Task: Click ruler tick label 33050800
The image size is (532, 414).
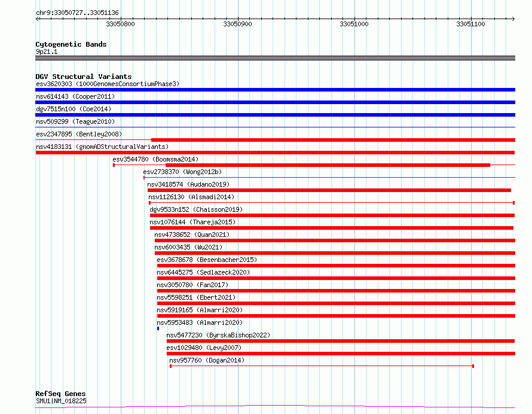Action: tap(120, 24)
